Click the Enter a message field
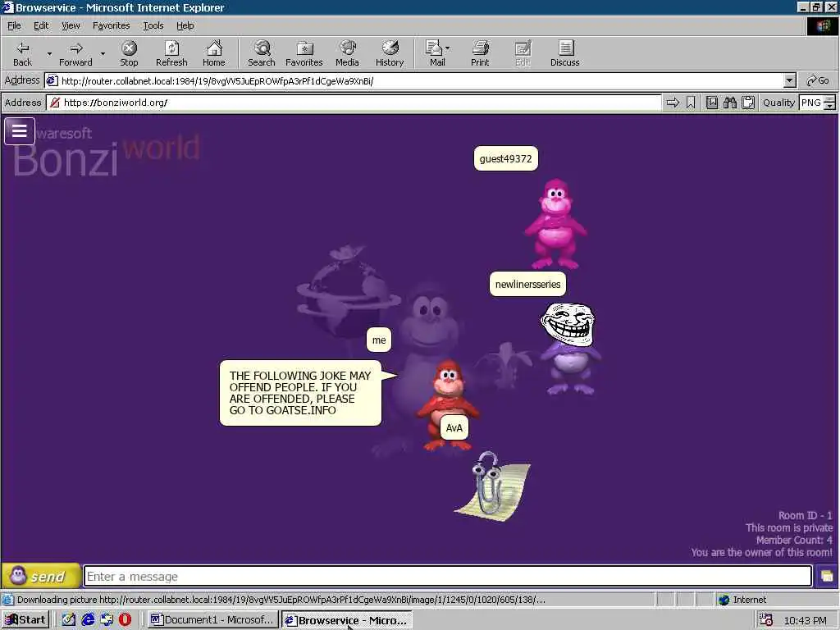Screen dimensions: 840x630 (x=448, y=577)
